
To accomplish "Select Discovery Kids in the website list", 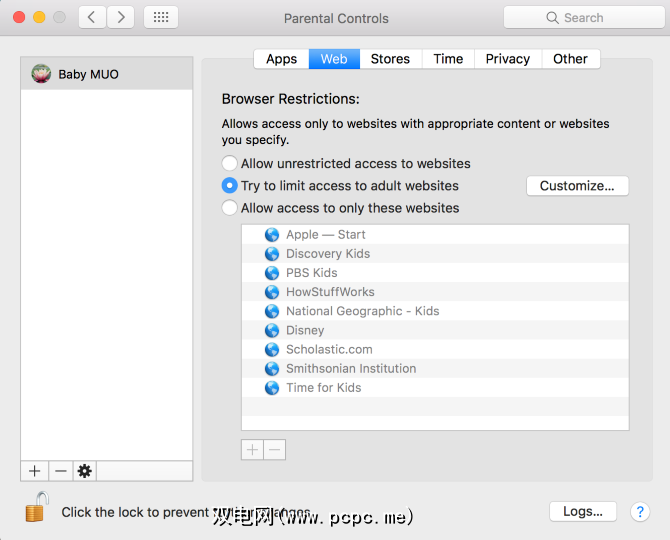I will tap(328, 254).
